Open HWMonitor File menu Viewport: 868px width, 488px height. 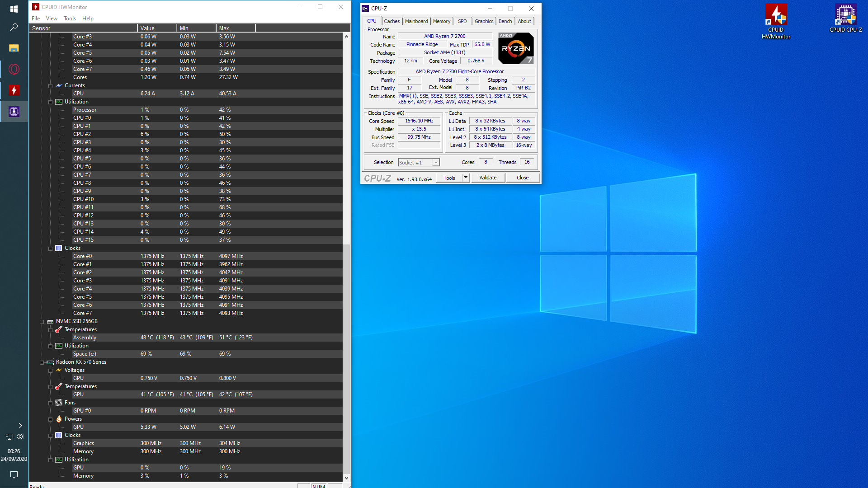click(36, 19)
